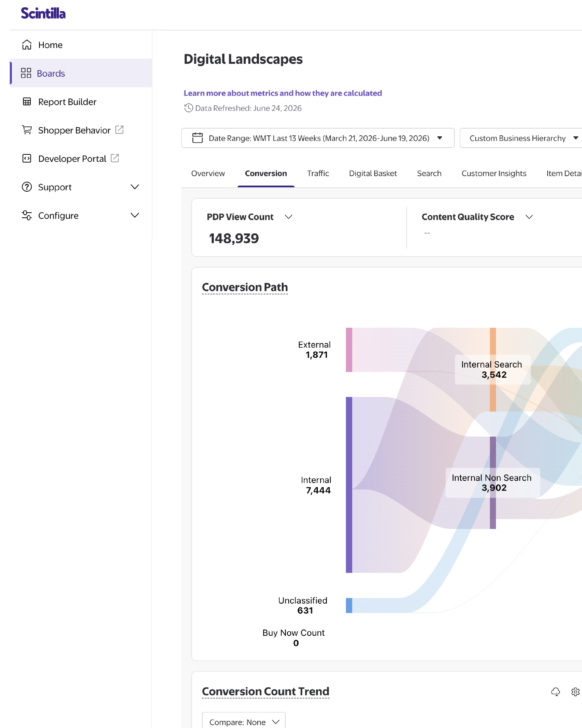Viewport: 582px width, 728px height.
Task: Click the Scintilla logo
Action: [43, 13]
